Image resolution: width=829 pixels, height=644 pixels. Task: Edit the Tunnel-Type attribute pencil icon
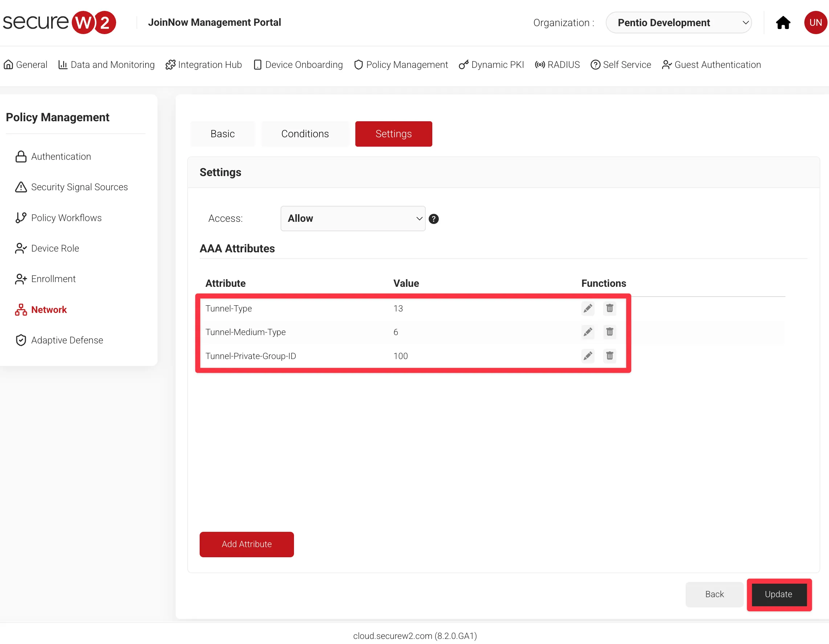point(588,308)
